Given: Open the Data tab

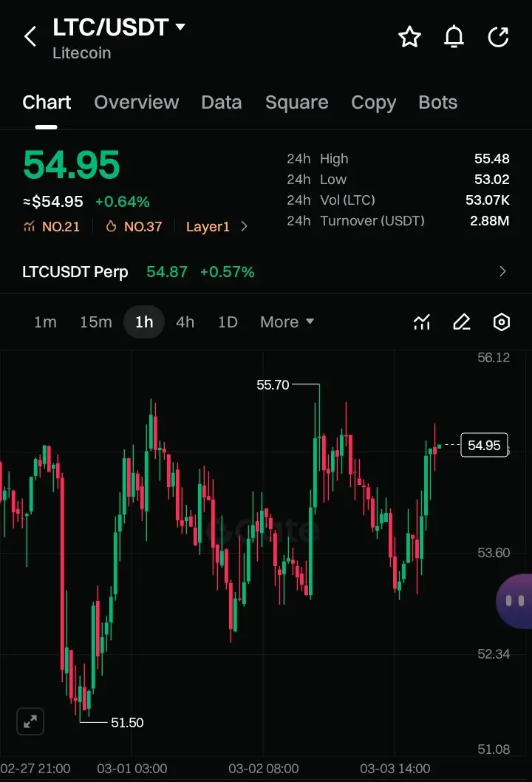Looking at the screenshot, I should coord(222,102).
